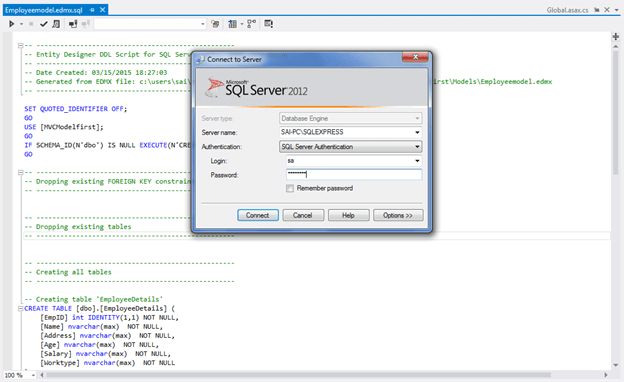Collapse the Dropping existing FOREIGN KEY comment block
Viewport: 624px width, 382px height.
click(x=20, y=172)
